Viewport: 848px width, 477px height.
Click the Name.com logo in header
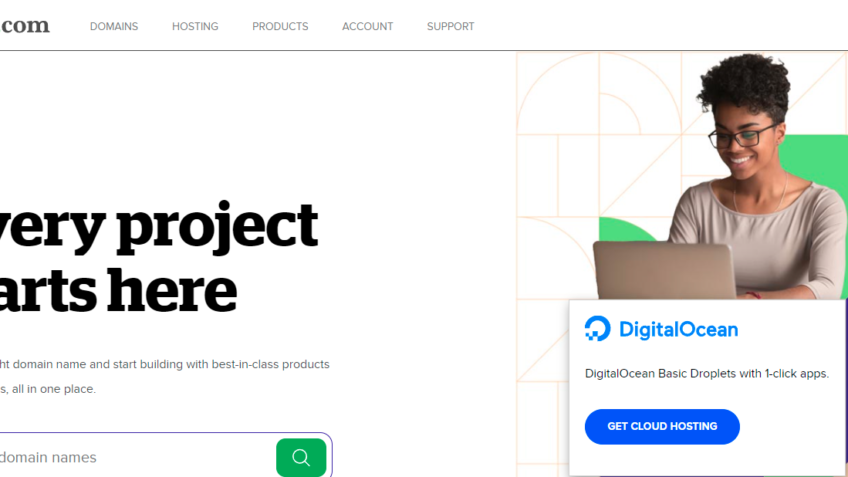(25, 26)
